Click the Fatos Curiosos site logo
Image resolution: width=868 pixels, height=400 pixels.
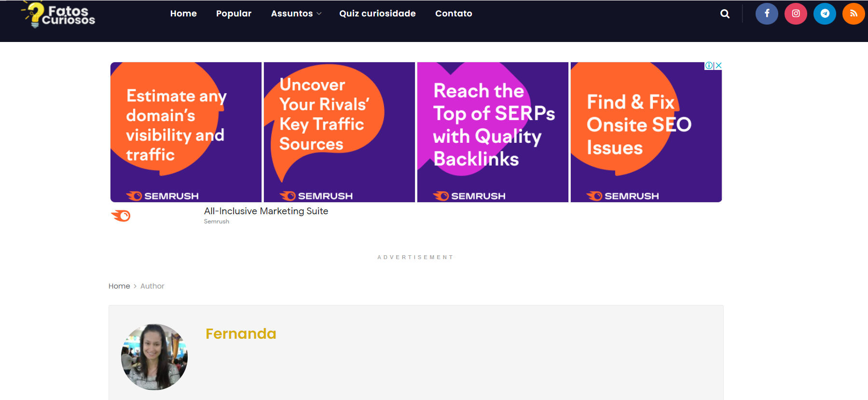point(59,15)
